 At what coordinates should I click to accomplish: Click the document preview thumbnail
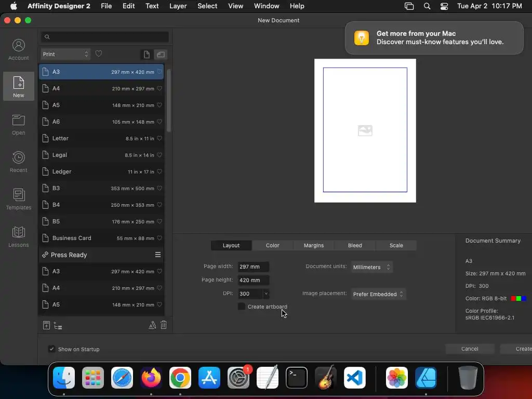click(x=365, y=130)
